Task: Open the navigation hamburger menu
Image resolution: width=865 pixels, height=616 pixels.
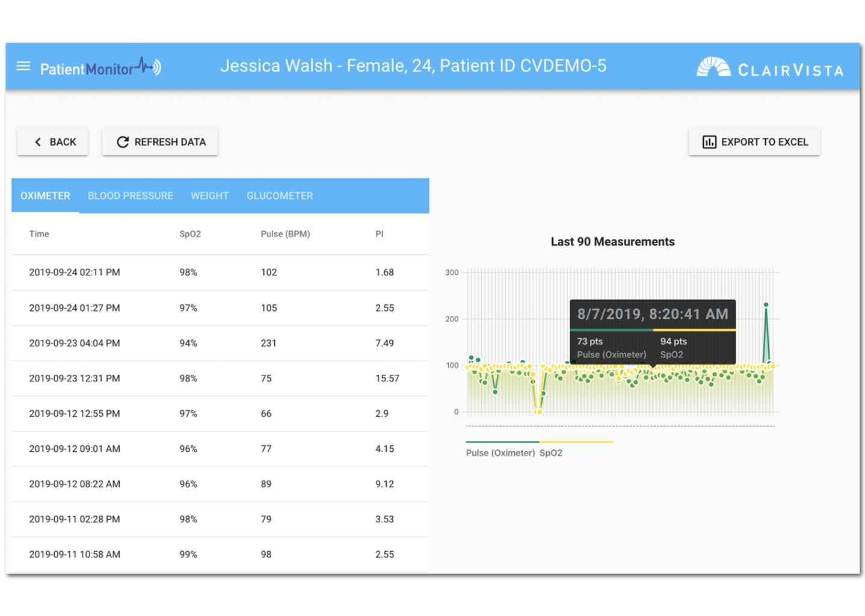Action: click(23, 66)
